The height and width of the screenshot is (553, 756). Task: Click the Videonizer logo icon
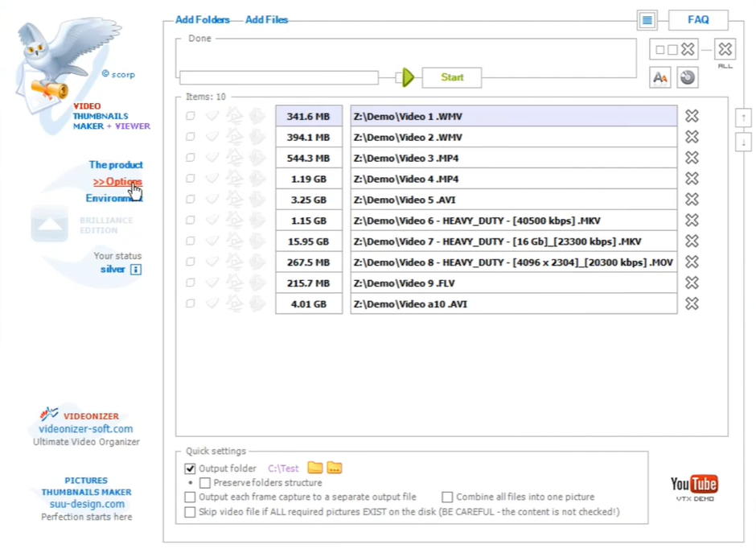(49, 414)
